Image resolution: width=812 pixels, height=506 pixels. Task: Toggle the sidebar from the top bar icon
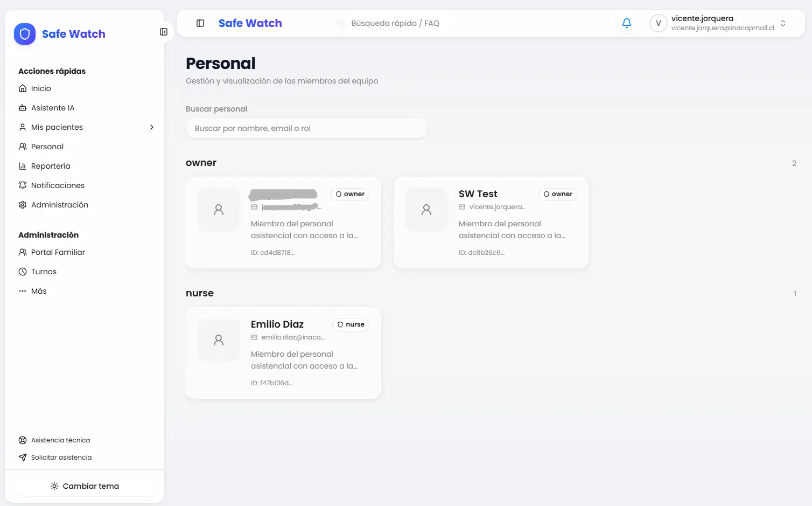[x=200, y=23]
